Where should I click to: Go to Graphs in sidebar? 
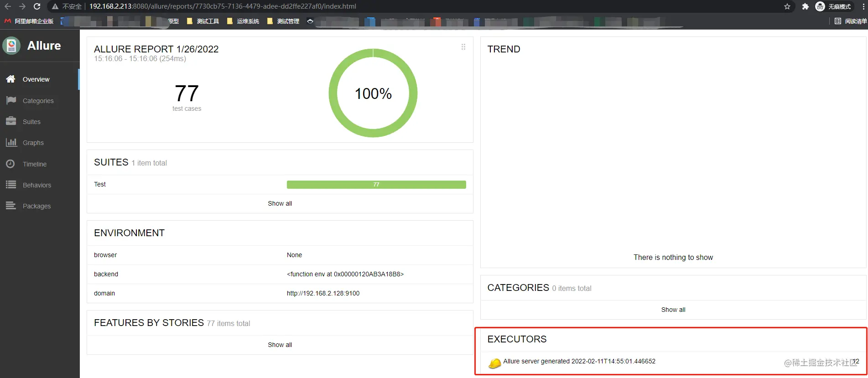(x=40, y=143)
